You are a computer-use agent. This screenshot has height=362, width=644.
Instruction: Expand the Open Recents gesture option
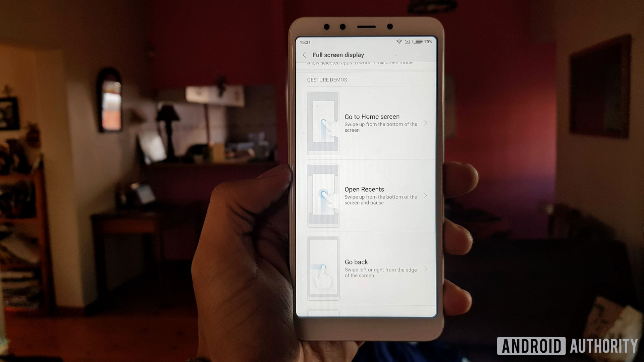[426, 195]
